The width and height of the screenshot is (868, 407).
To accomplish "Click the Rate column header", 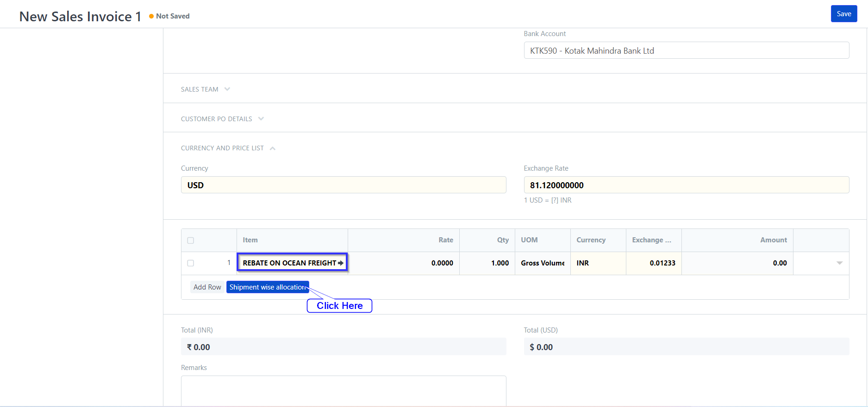I will click(x=404, y=240).
